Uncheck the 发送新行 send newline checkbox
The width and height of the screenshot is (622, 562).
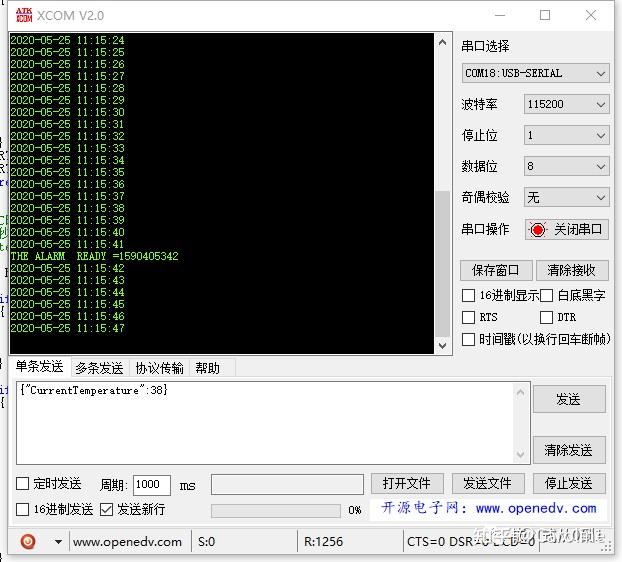coord(106,510)
